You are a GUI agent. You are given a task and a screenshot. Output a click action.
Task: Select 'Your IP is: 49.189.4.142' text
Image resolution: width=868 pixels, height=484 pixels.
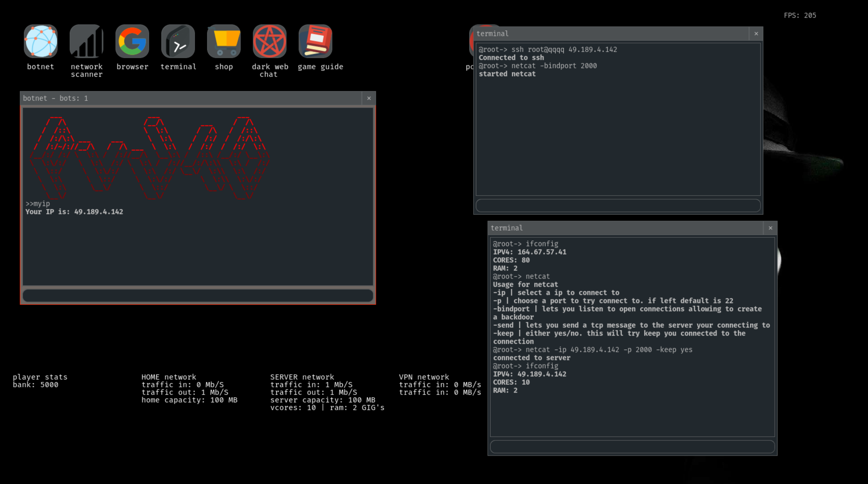(x=74, y=212)
